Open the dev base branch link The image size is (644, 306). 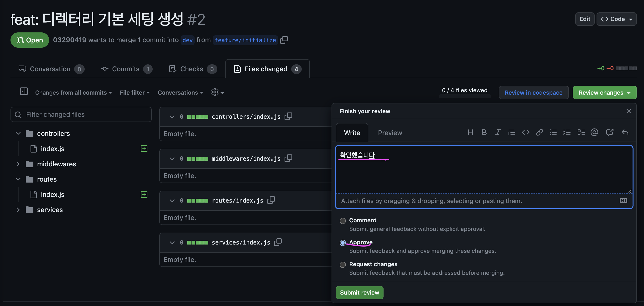coord(187,40)
